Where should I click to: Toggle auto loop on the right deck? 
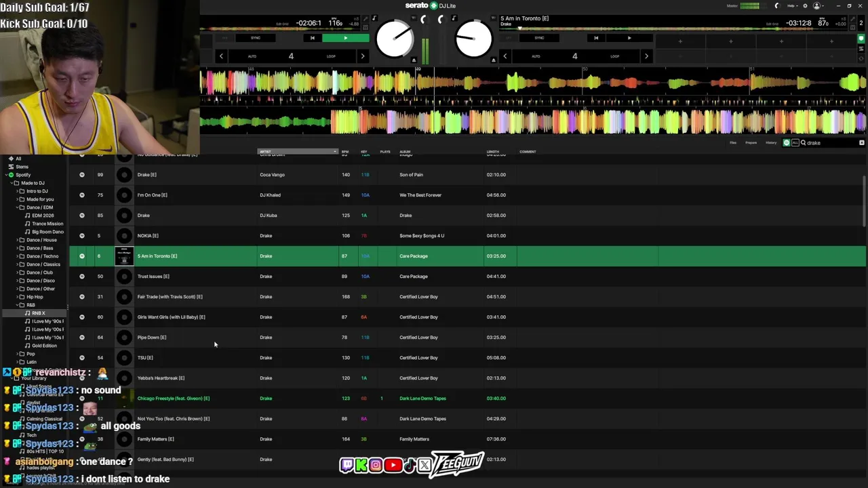click(536, 56)
